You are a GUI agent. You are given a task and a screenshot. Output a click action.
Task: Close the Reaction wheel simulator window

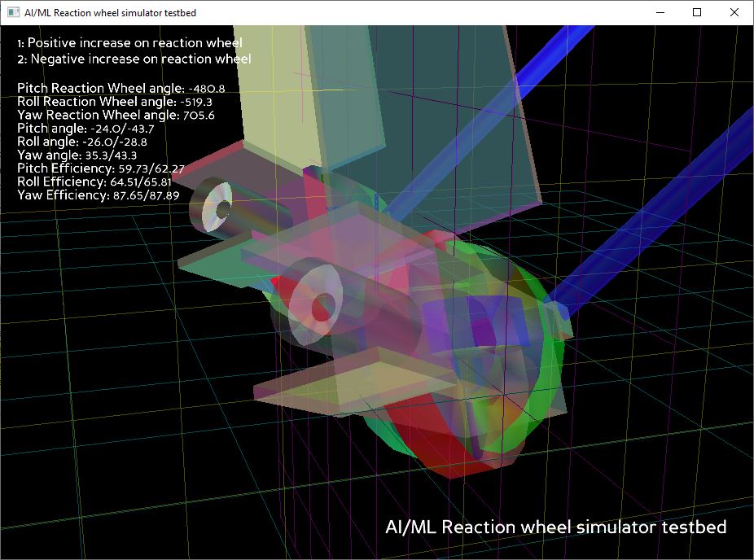(x=734, y=12)
